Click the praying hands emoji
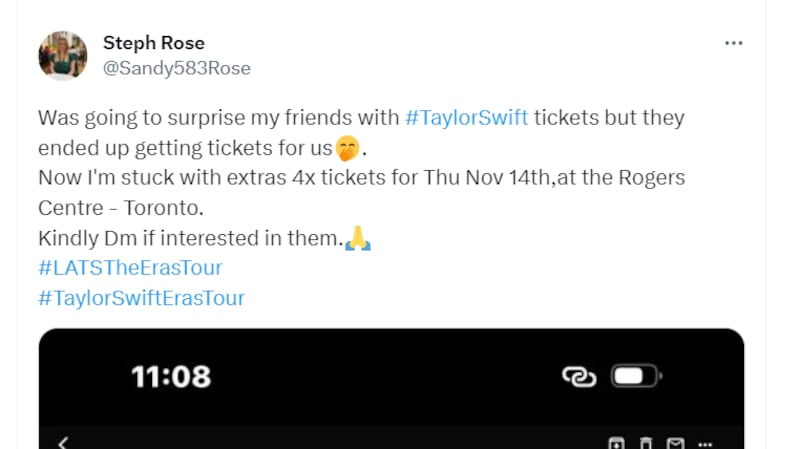Screen dimensions: 800x449 [x=358, y=240]
